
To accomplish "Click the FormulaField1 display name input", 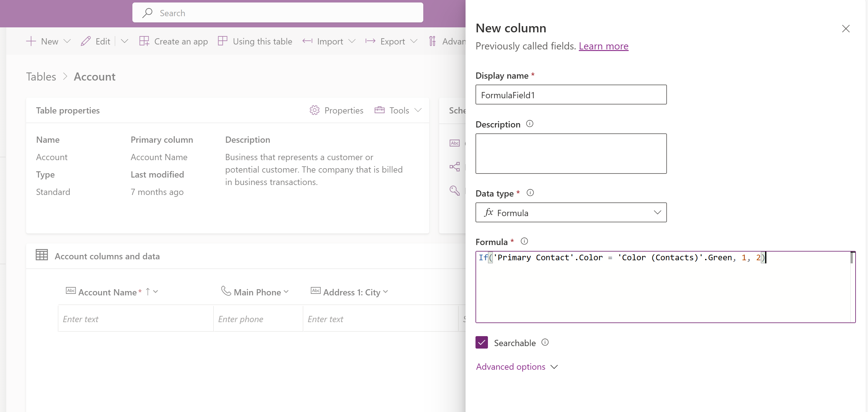I will 571,94.
